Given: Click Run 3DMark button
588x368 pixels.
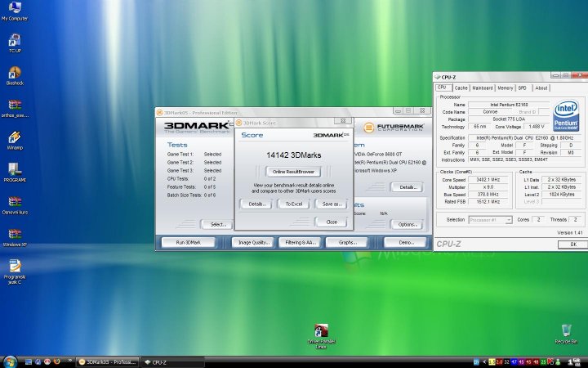Looking at the screenshot, I should coord(189,243).
